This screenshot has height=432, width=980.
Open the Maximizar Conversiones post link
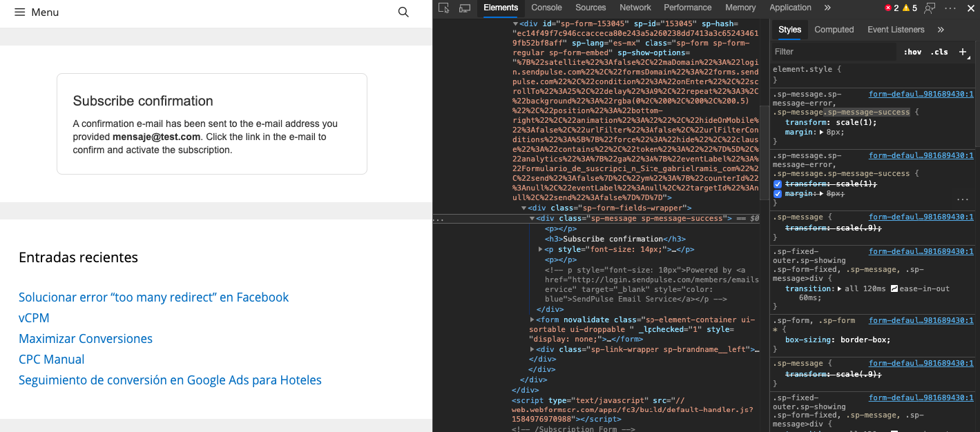point(86,339)
